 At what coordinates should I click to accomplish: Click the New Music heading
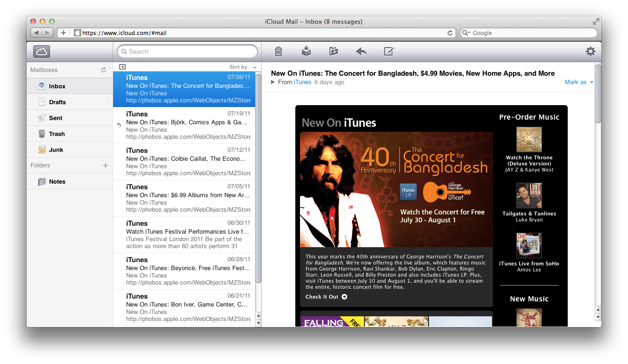[x=529, y=299]
